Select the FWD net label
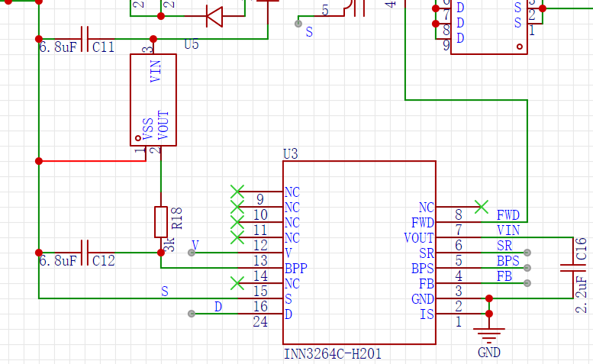This screenshot has height=364, width=593. 508,215
